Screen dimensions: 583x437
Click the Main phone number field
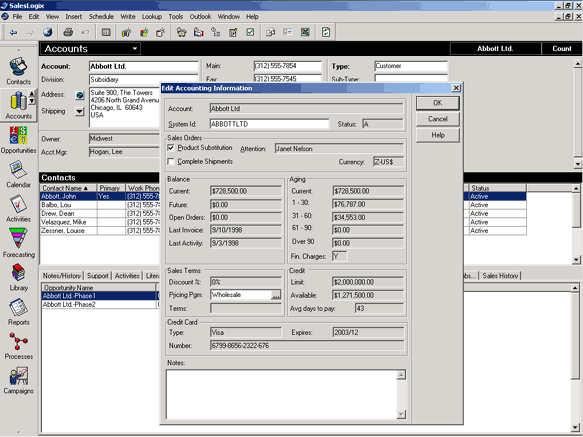[x=287, y=66]
